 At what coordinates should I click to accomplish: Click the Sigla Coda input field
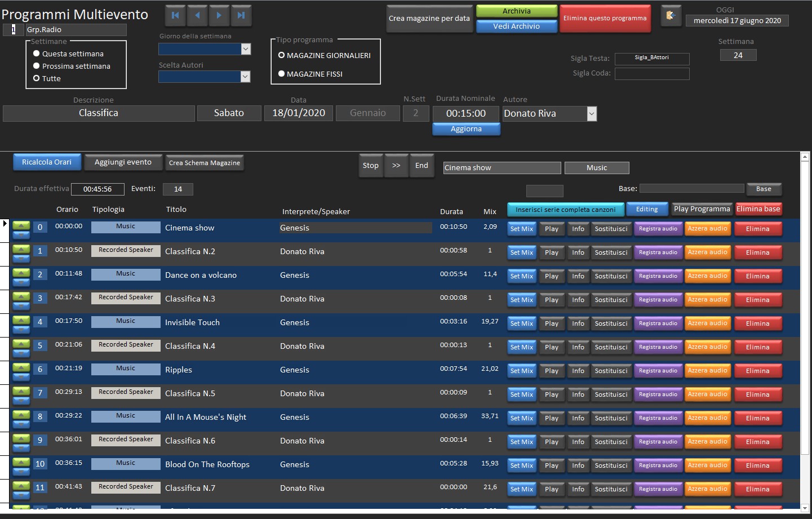tap(652, 74)
